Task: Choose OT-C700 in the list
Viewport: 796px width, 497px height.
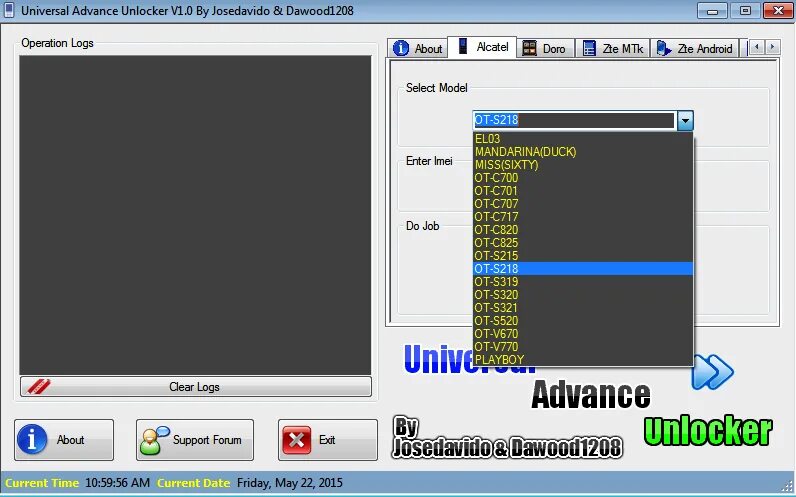Action: tap(583, 178)
